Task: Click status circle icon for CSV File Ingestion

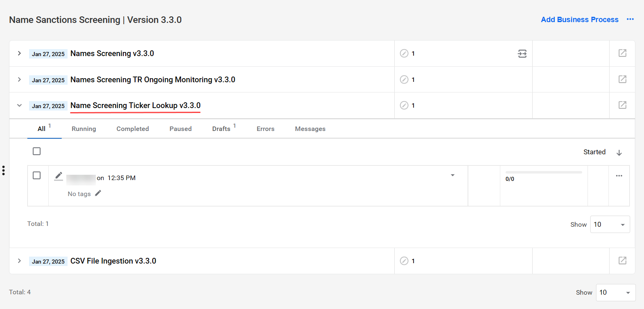Action: pyautogui.click(x=404, y=261)
